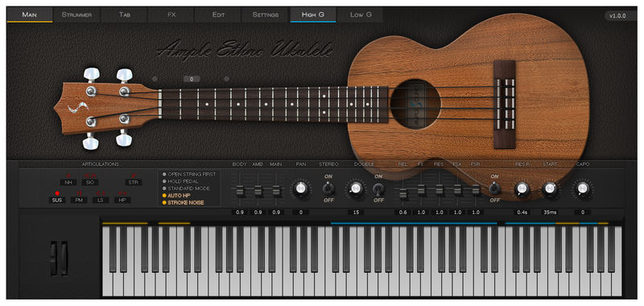Toggle the on/off switch beside FSR slider
Viewport: 644px width, 306px height.
tap(494, 189)
